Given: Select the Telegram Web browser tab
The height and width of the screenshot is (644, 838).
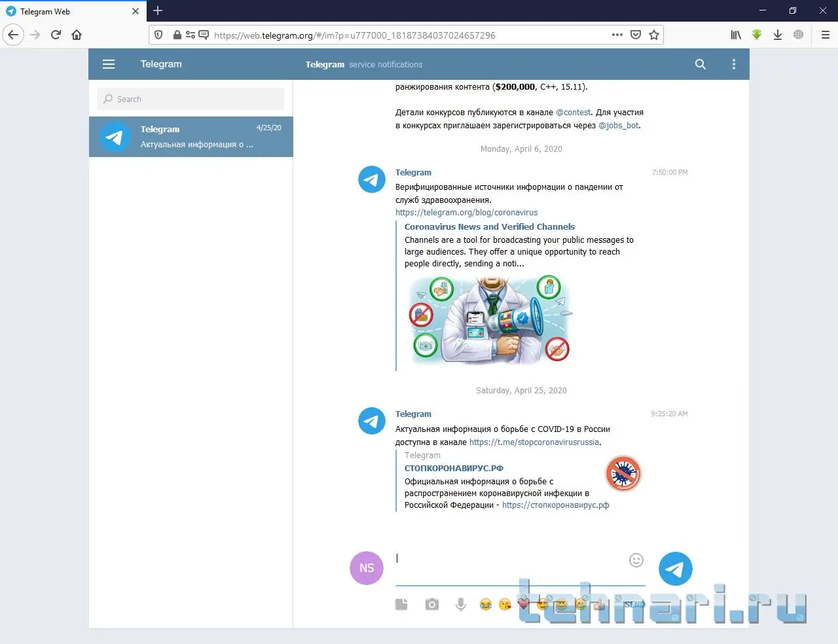Looking at the screenshot, I should [73, 11].
